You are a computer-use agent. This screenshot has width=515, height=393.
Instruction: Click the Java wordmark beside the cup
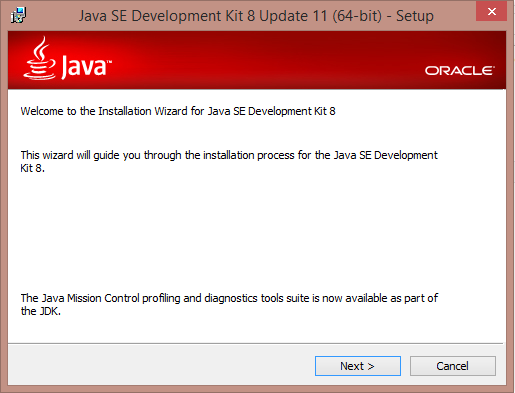[86, 67]
